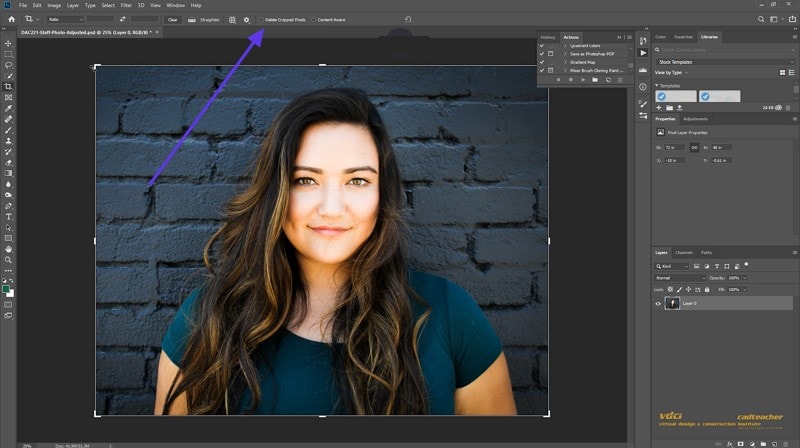This screenshot has height=448, width=800.
Task: Select the Zoom tool
Action: pyautogui.click(x=8, y=260)
